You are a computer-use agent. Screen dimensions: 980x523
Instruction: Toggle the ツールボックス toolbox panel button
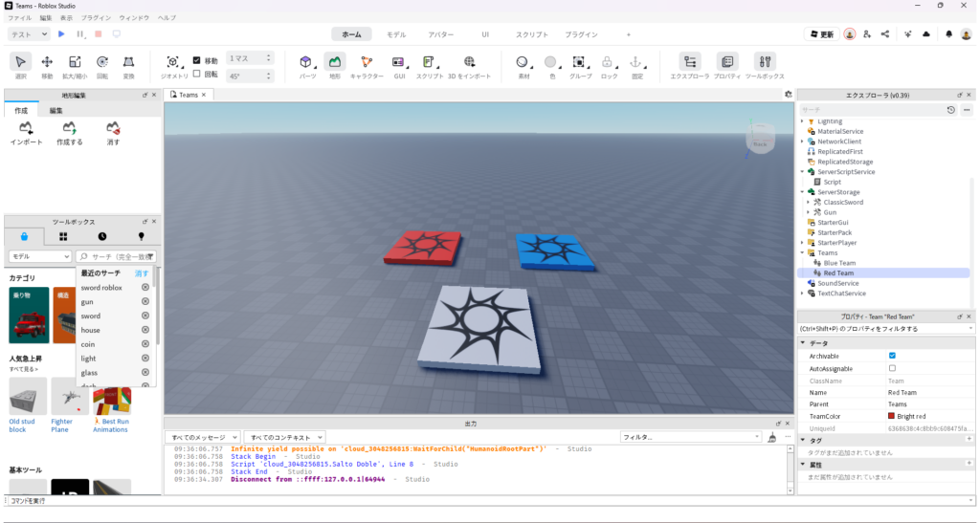[x=765, y=62]
